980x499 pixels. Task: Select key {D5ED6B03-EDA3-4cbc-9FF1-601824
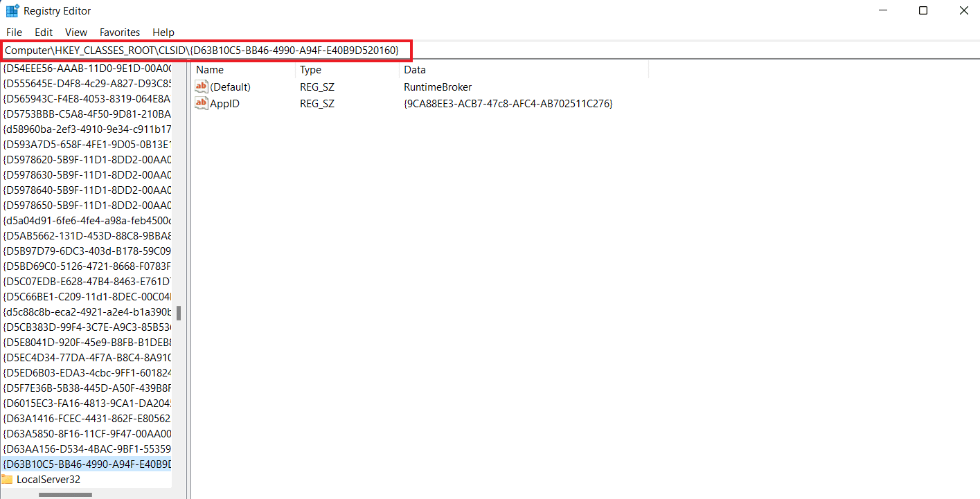point(87,373)
